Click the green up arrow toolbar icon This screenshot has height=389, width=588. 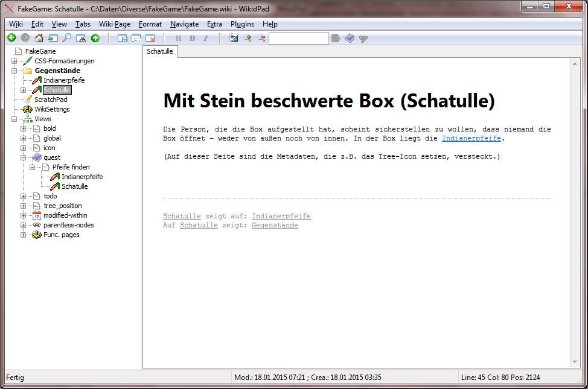pyautogui.click(x=95, y=38)
